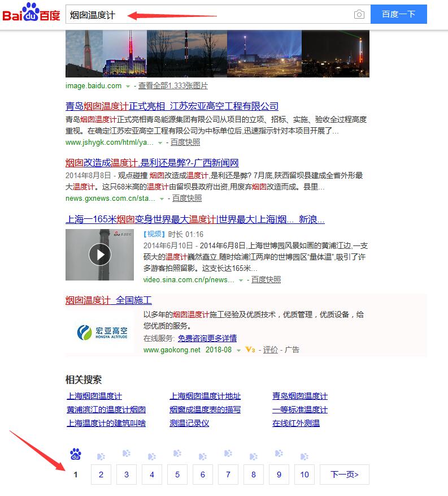The image size is (448, 496).
Task: Open the 免费咨询更多详情 link
Action: pyautogui.click(x=207, y=338)
